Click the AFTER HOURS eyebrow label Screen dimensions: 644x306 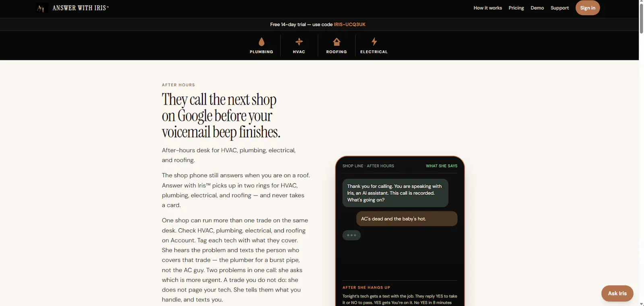(178, 85)
